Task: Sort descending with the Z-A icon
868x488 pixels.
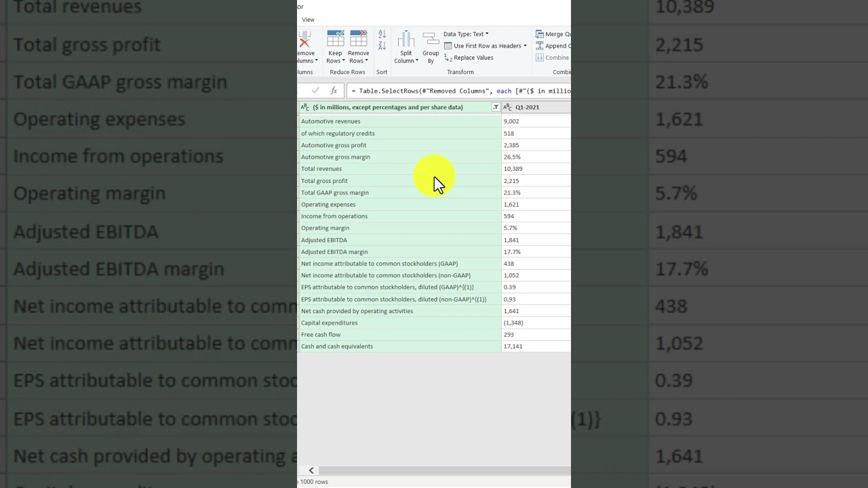Action: (x=382, y=45)
